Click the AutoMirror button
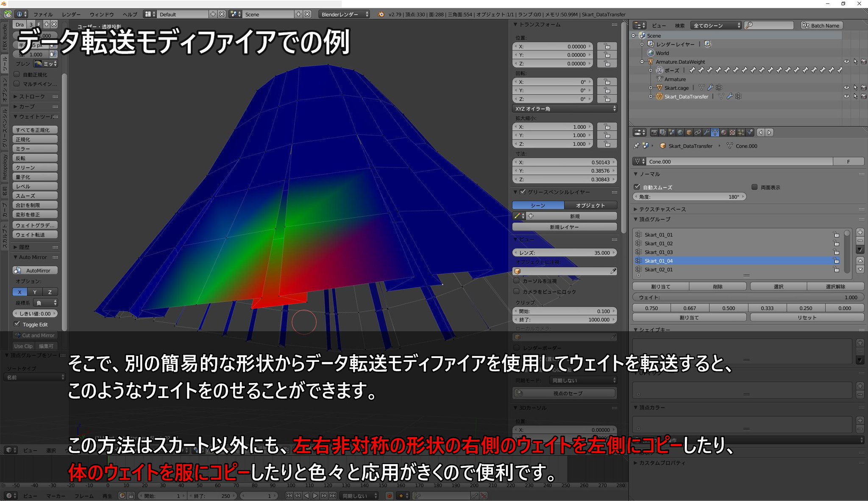 [x=35, y=270]
